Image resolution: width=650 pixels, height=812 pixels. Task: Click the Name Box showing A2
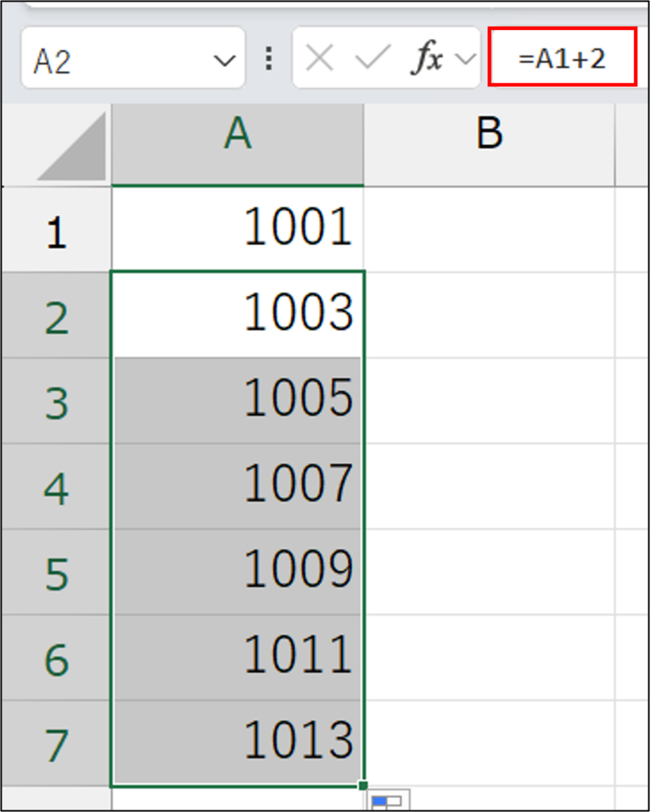(x=111, y=59)
